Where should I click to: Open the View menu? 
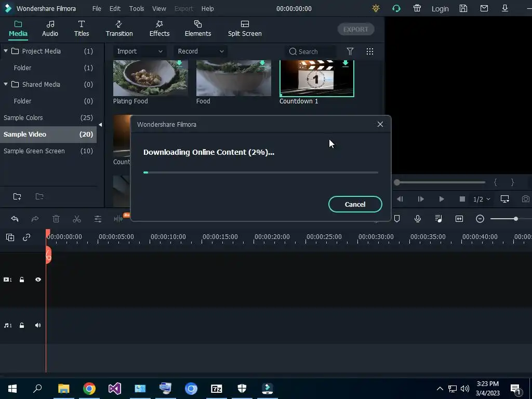click(159, 8)
